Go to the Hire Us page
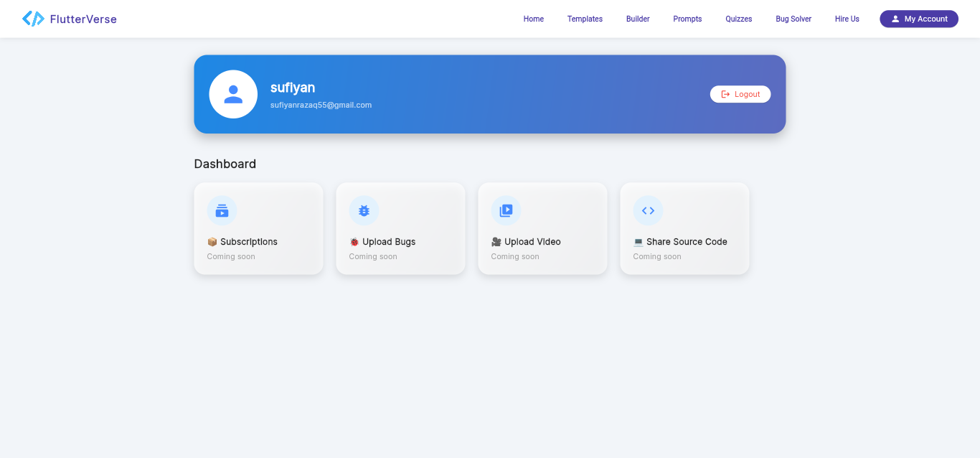This screenshot has width=980, height=458. pos(847,19)
